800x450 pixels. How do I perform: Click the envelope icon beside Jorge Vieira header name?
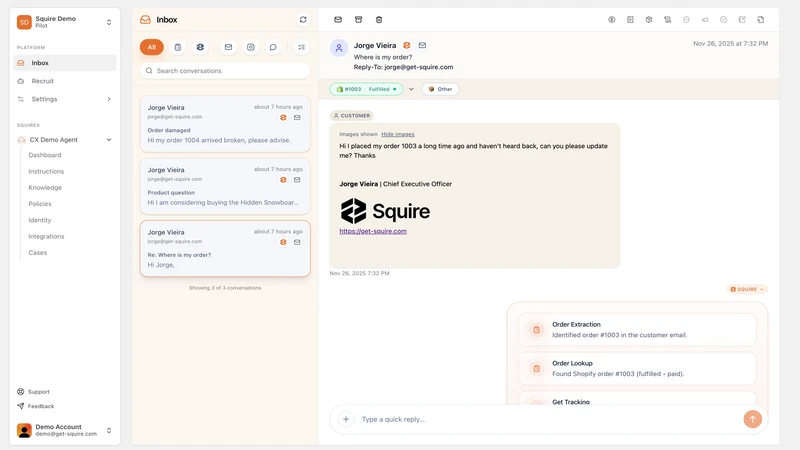[422, 45]
